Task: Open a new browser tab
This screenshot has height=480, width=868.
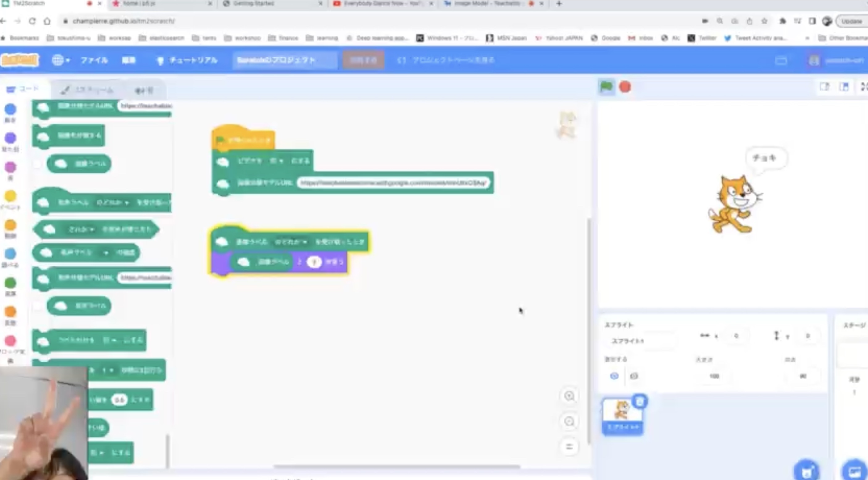Action: point(559,4)
